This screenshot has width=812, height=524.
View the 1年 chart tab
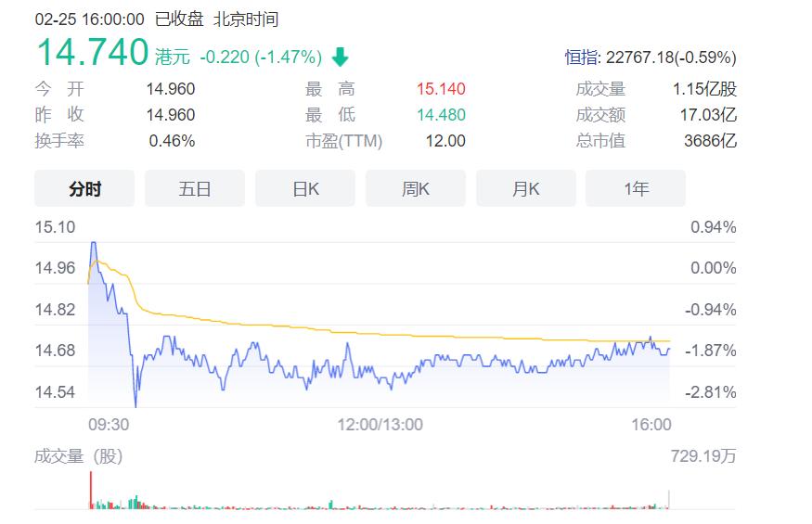(637, 188)
